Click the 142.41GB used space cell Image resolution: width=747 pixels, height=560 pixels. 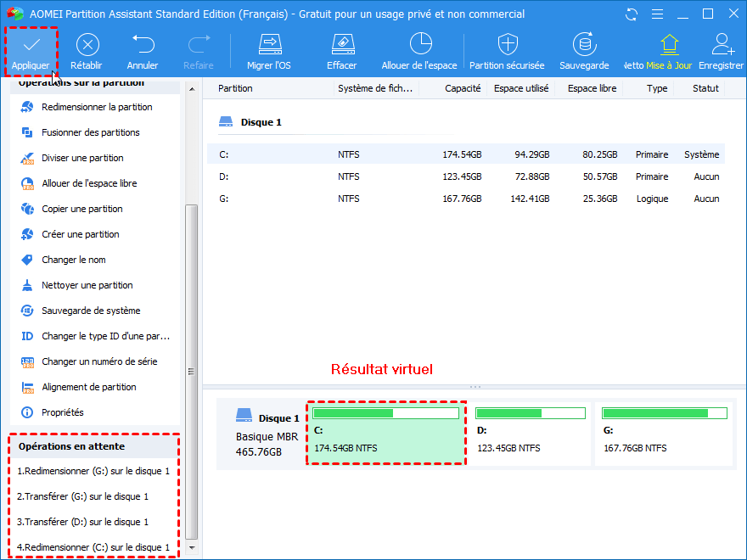pyautogui.click(x=530, y=199)
